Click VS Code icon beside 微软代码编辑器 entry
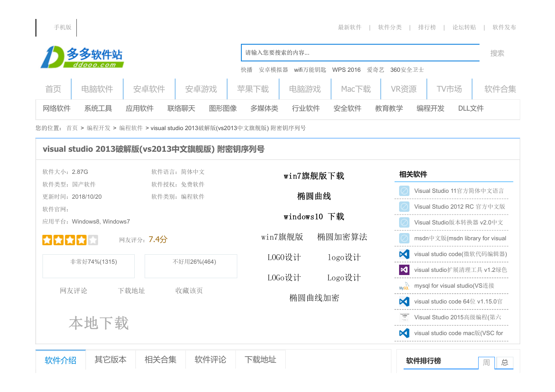This screenshot has width=555, height=392. [x=404, y=254]
